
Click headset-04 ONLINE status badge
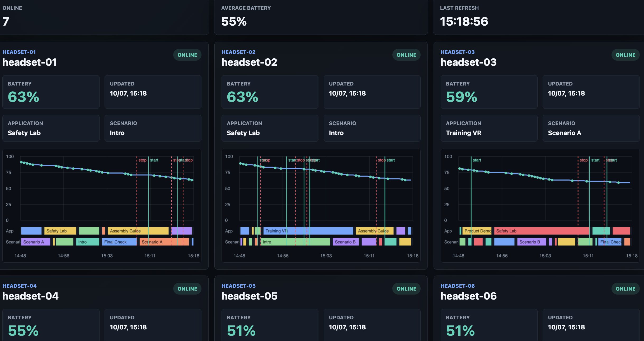click(187, 289)
